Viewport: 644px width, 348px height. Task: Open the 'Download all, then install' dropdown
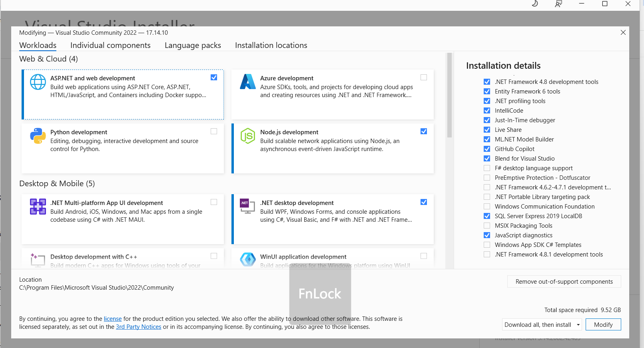(x=542, y=324)
